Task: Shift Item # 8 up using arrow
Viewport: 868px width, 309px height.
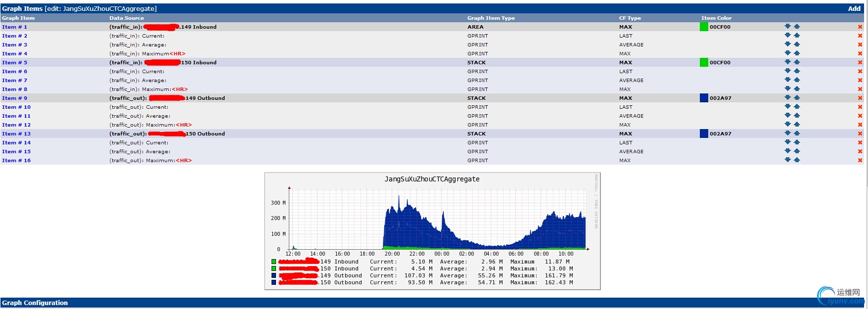Action: click(797, 89)
